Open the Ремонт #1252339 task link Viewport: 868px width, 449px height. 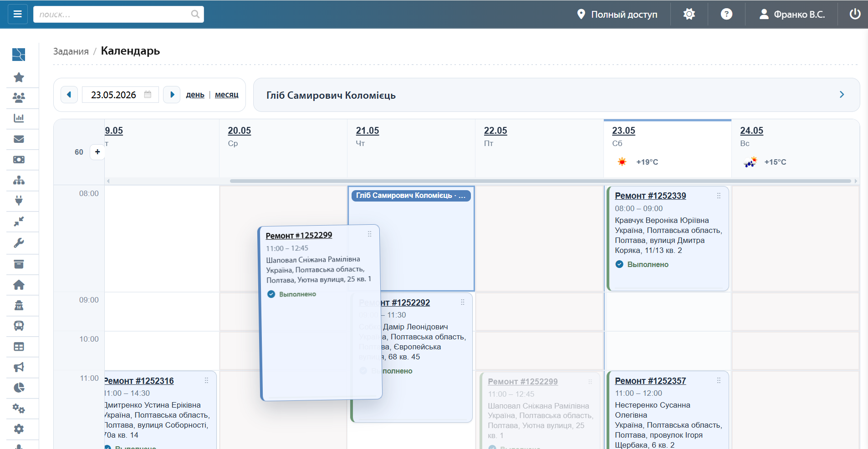pyautogui.click(x=650, y=196)
